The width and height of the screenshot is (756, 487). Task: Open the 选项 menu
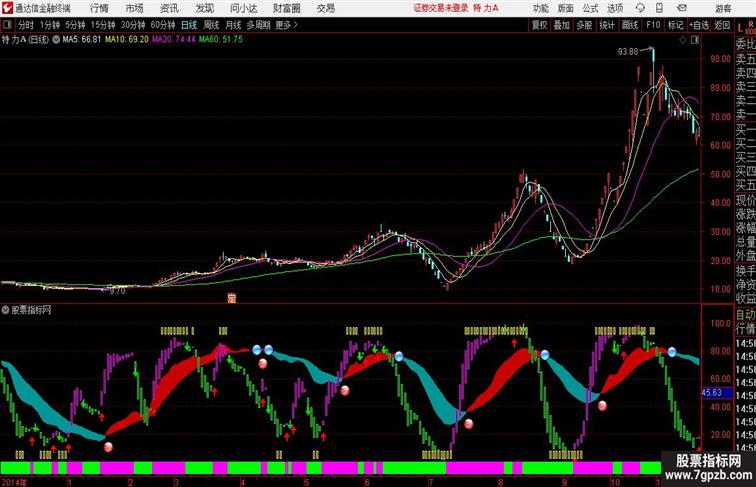coord(615,8)
